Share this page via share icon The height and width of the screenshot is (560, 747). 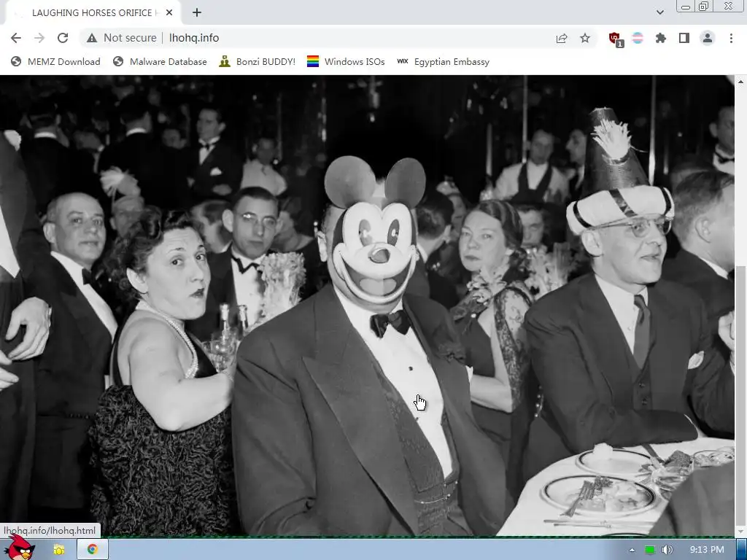(562, 38)
